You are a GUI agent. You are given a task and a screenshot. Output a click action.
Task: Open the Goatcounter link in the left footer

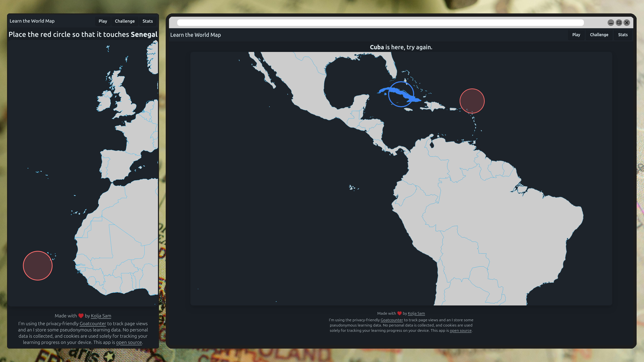tap(93, 324)
